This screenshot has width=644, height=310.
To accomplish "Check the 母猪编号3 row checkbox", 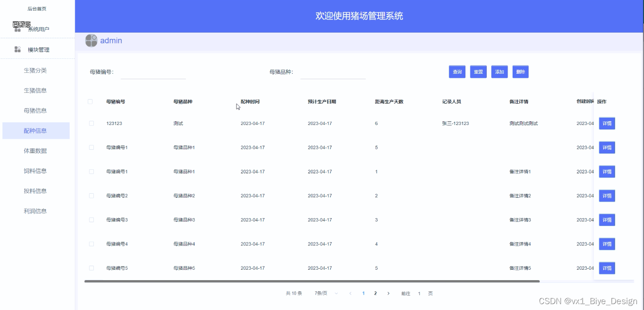I will coord(92,220).
